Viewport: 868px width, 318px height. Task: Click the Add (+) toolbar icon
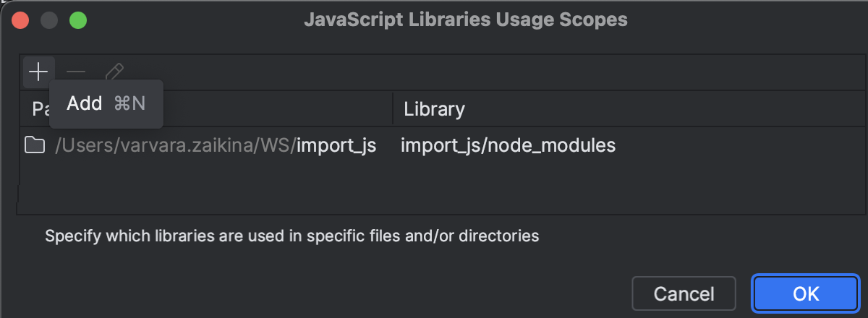tap(38, 72)
